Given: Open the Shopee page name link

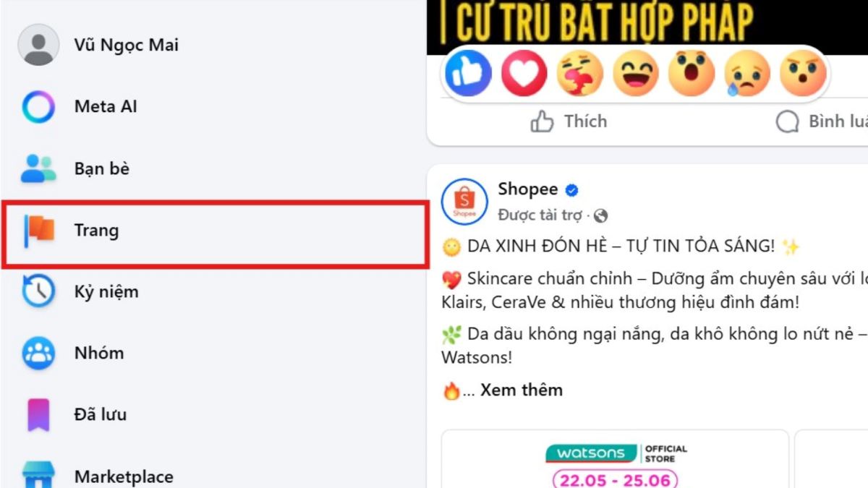Looking at the screenshot, I should click(x=528, y=189).
